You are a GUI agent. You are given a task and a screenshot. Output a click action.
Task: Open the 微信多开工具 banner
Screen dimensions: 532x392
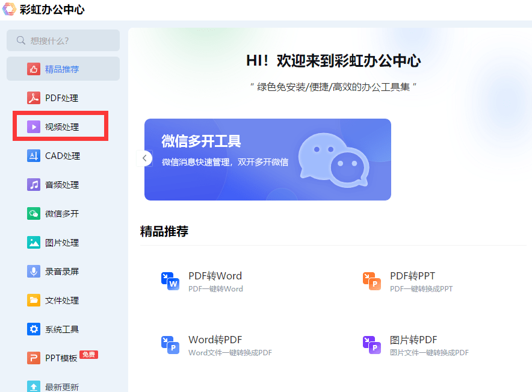click(268, 160)
